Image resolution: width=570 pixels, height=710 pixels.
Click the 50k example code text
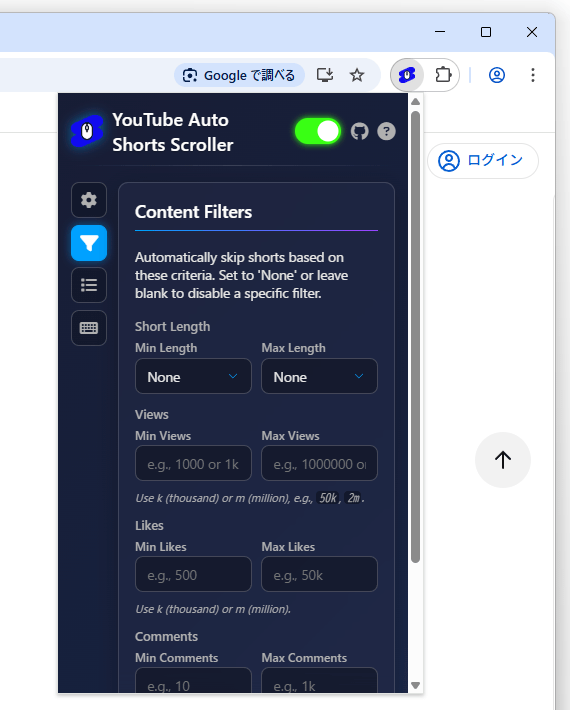(328, 498)
